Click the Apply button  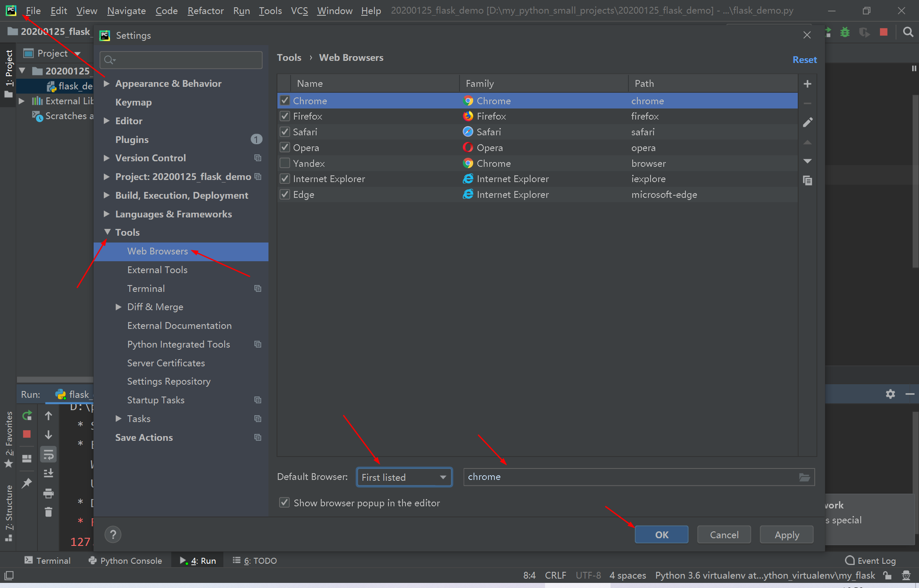786,535
